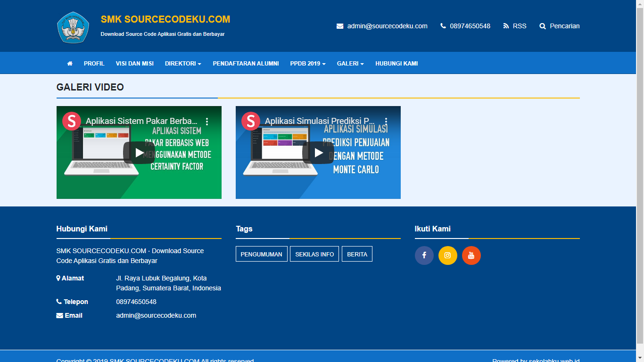Click the envelope icon beside admin@sourcecodeku.com in the header
The height and width of the screenshot is (362, 644).
pyautogui.click(x=340, y=26)
